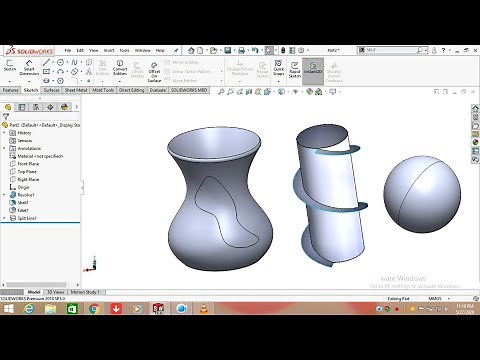Open the ConfigurationManager tab
The width and height of the screenshot is (480, 360).
36,107
